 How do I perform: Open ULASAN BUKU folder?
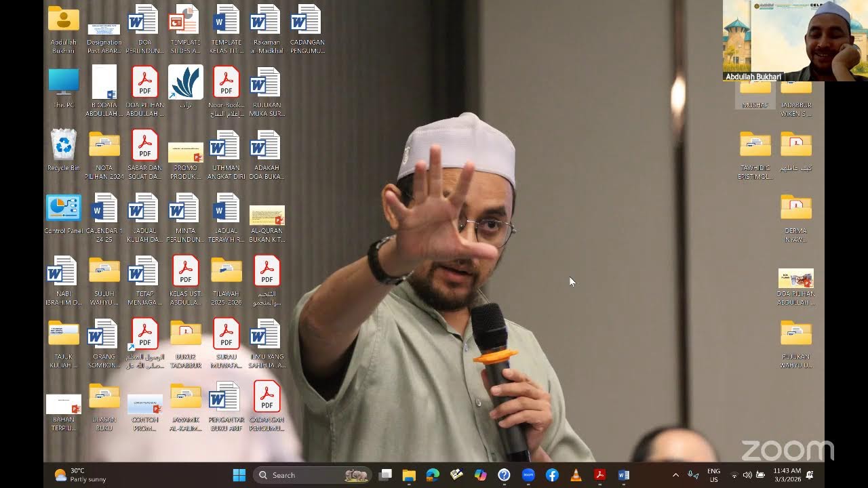(x=104, y=407)
